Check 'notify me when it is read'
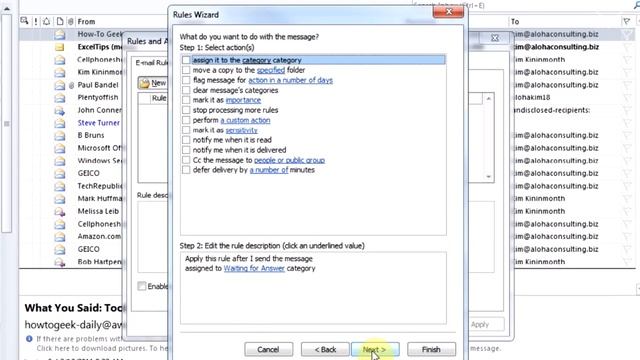Image resolution: width=640 pixels, height=360 pixels. (186, 140)
